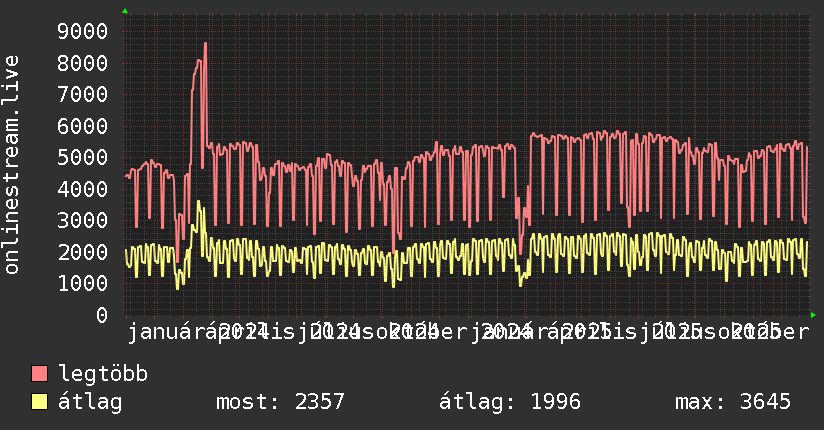The width and height of the screenshot is (824, 430).
Task: Click the 5000 y-axis label
Action: 83,157
